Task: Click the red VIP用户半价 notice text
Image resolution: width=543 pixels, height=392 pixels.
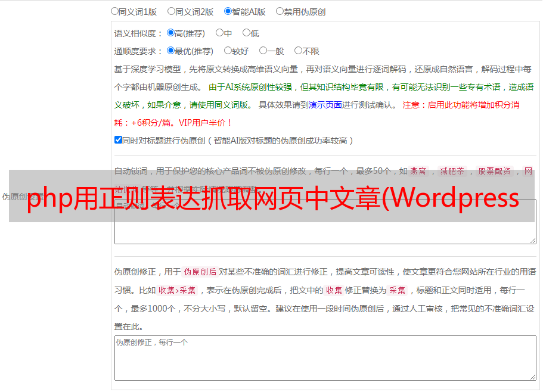Action: point(205,123)
